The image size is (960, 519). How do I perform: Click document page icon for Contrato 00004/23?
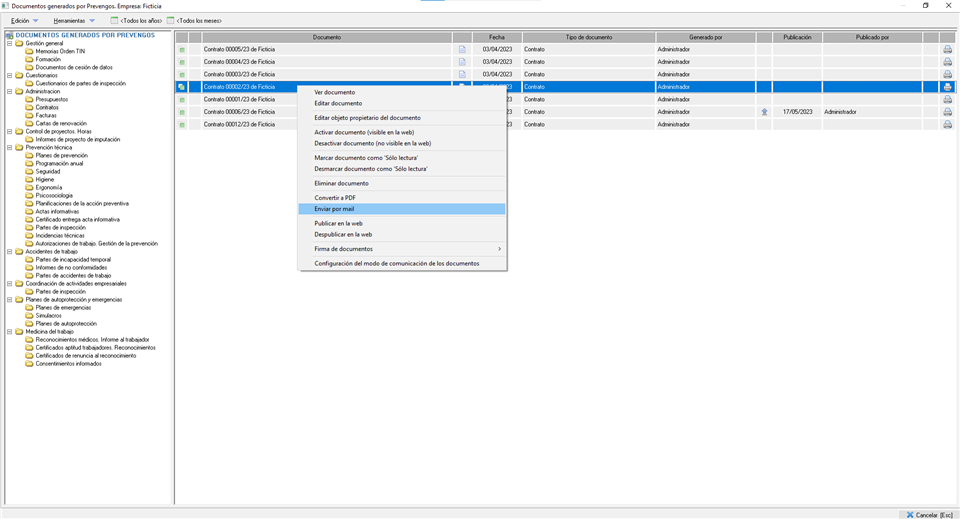[462, 62]
